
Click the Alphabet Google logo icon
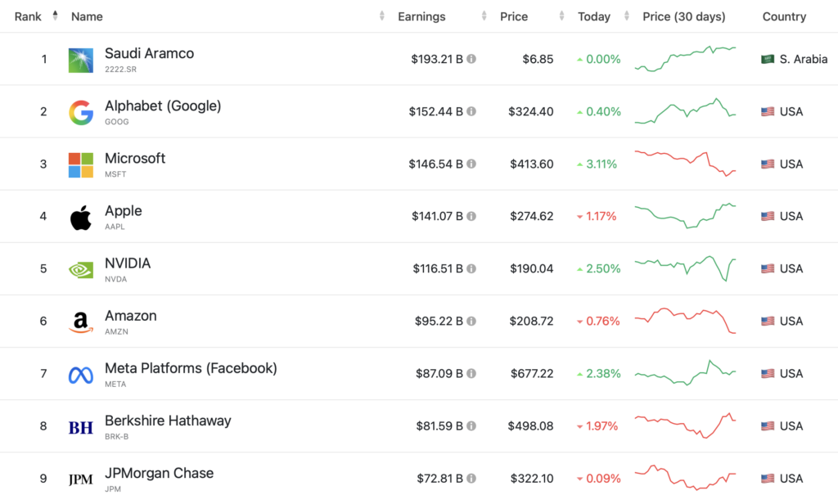point(81,112)
